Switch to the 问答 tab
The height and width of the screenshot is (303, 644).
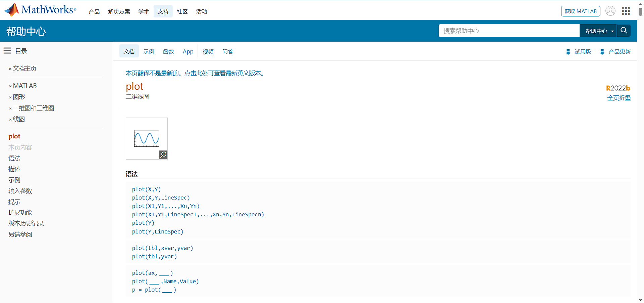[228, 51]
